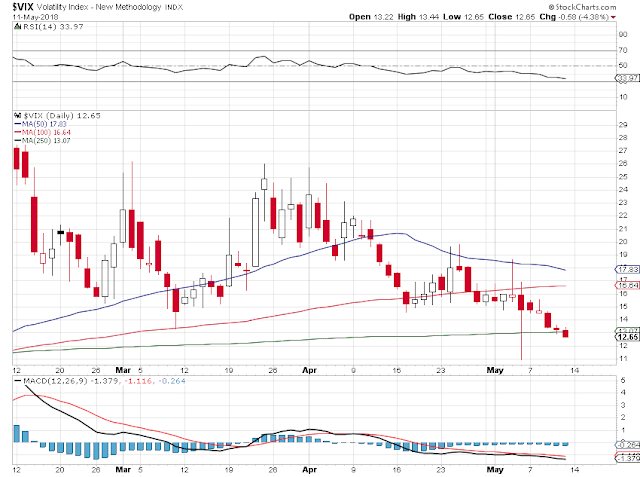This screenshot has height=477, width=640.
Task: Click the -1.379 tag on MACD axis
Action: [x=627, y=458]
